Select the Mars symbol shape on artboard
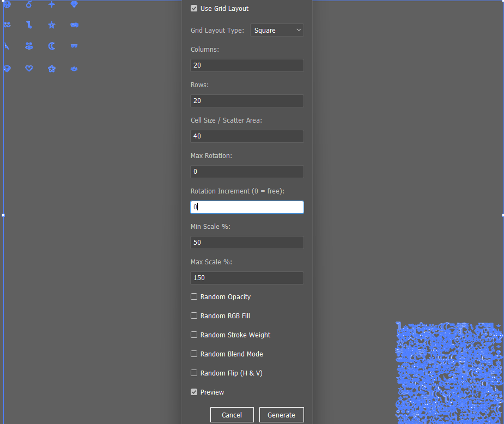 tap(29, 4)
